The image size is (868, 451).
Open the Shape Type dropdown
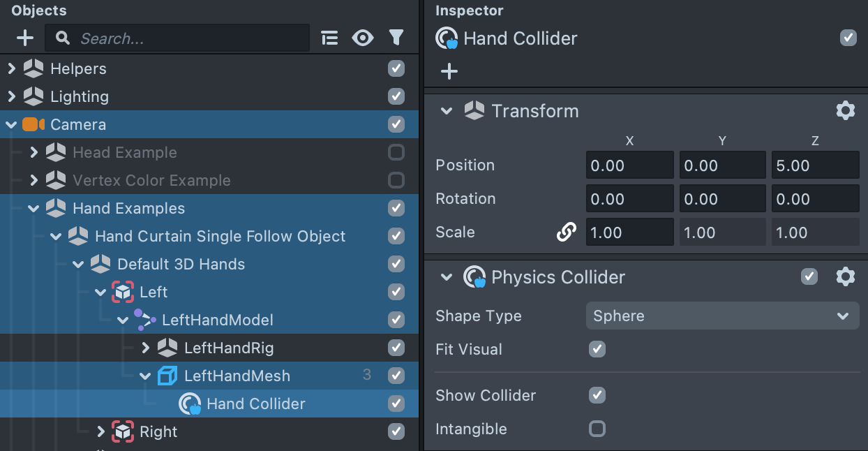(722, 316)
